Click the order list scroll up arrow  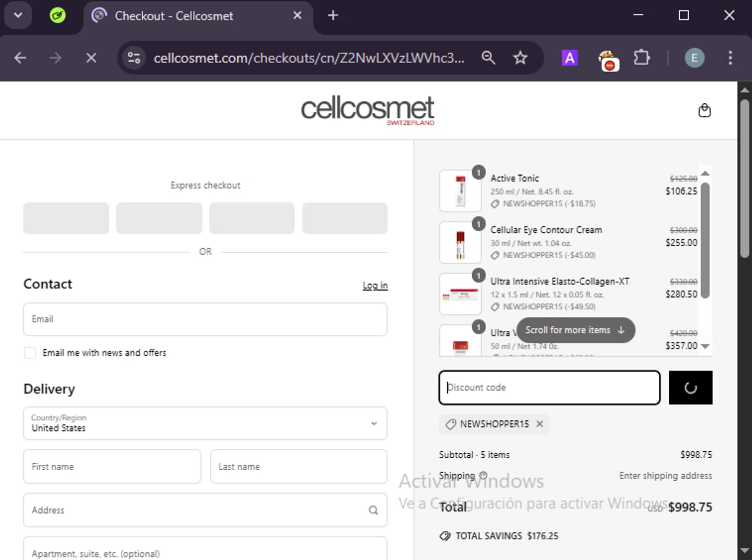click(705, 173)
